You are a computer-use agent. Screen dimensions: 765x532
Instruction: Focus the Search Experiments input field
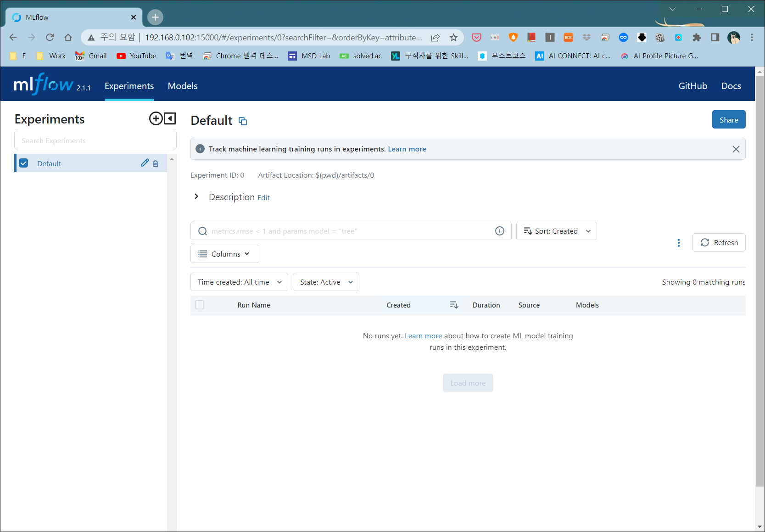(x=95, y=140)
